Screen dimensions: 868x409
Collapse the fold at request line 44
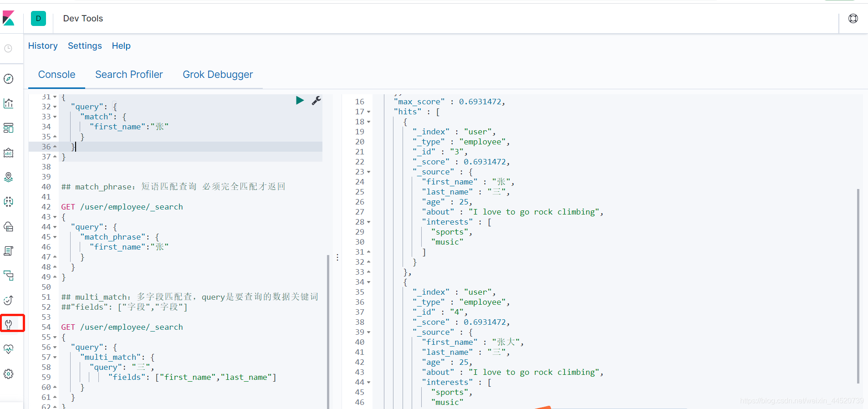[x=55, y=227]
